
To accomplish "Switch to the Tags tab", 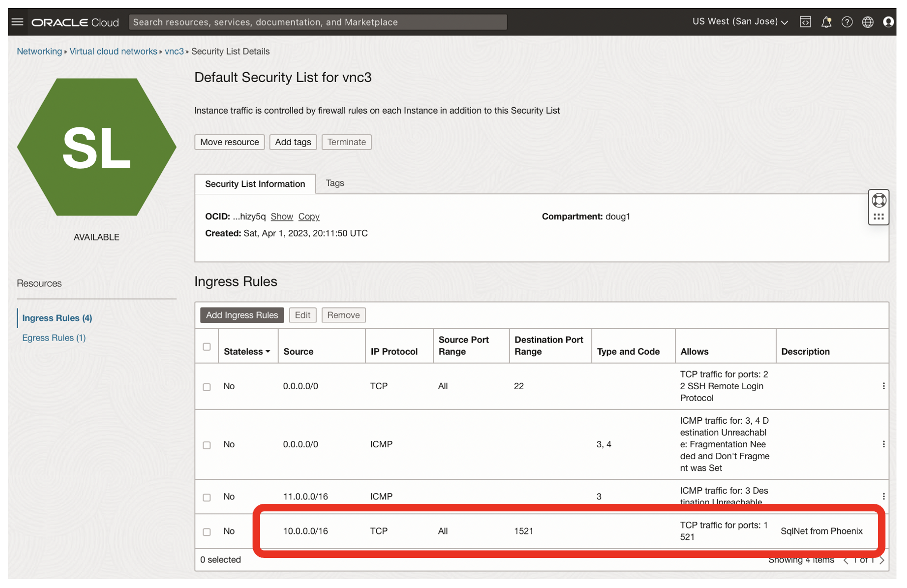I will [335, 183].
